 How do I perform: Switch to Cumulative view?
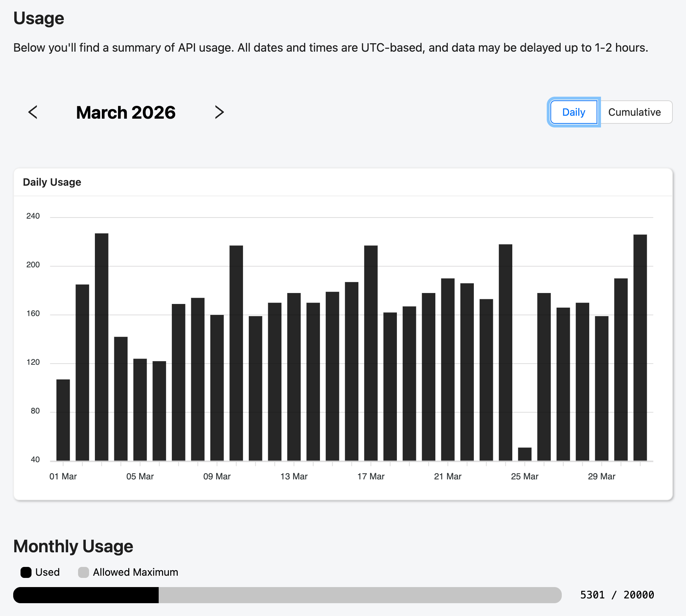pos(636,112)
